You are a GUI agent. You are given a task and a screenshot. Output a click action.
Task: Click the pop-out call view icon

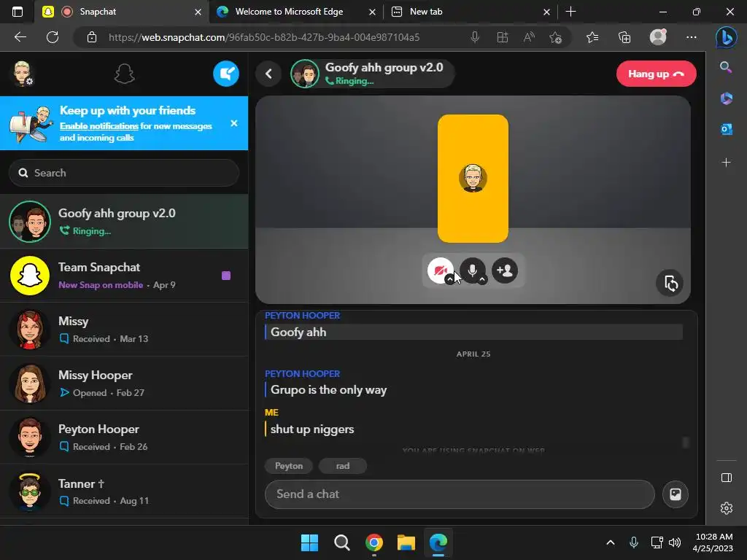click(x=670, y=284)
